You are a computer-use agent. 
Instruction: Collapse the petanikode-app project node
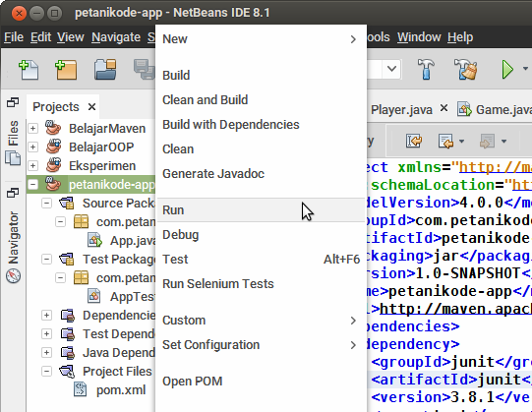point(32,184)
